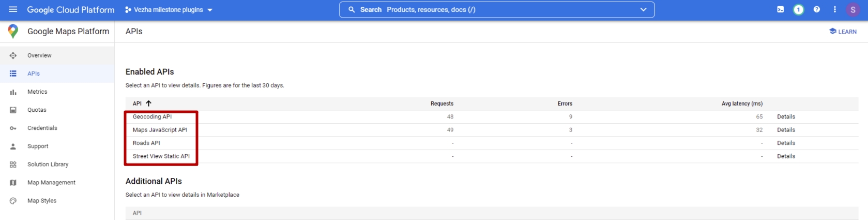View Details for Maps JavaScript API

point(786,130)
